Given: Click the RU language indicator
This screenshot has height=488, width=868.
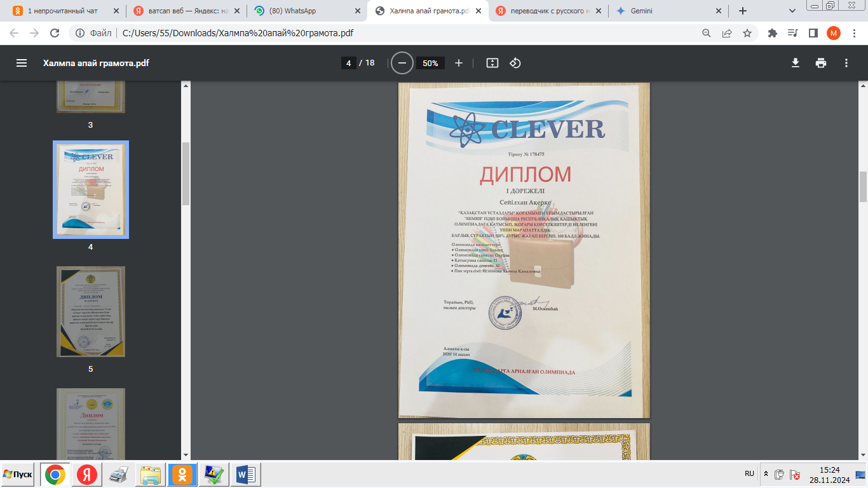Looking at the screenshot, I should point(749,474).
